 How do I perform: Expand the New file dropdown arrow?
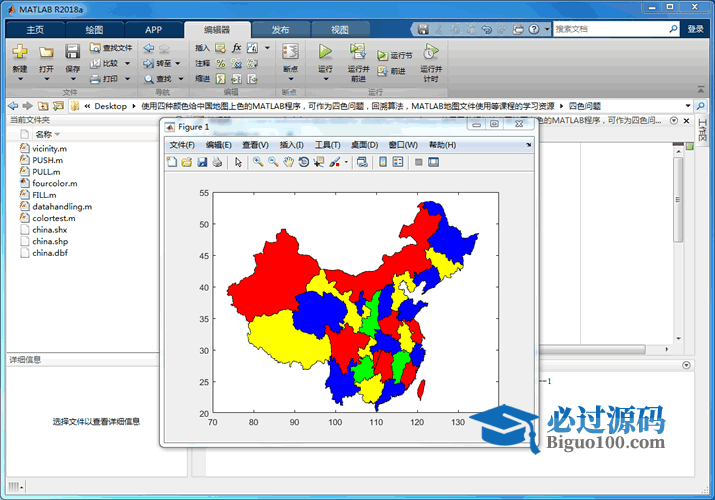pos(20,80)
